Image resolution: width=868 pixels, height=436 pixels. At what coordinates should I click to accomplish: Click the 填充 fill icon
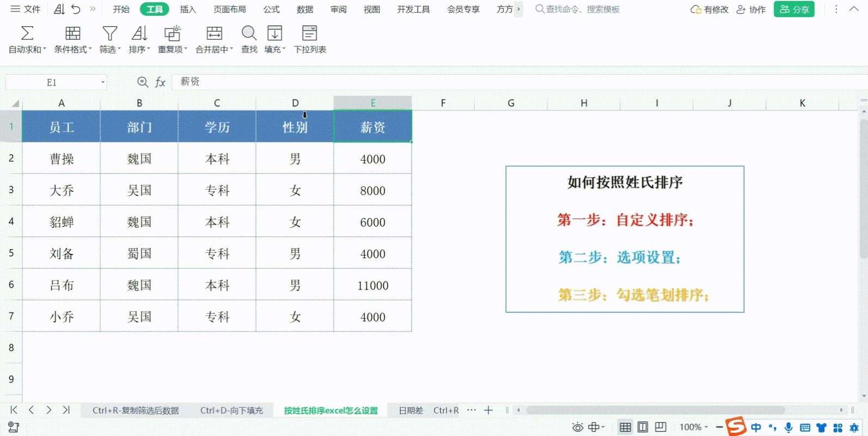(275, 33)
